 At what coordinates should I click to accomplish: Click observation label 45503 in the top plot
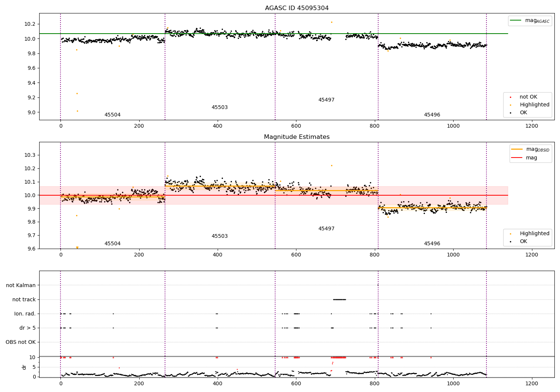click(x=220, y=108)
